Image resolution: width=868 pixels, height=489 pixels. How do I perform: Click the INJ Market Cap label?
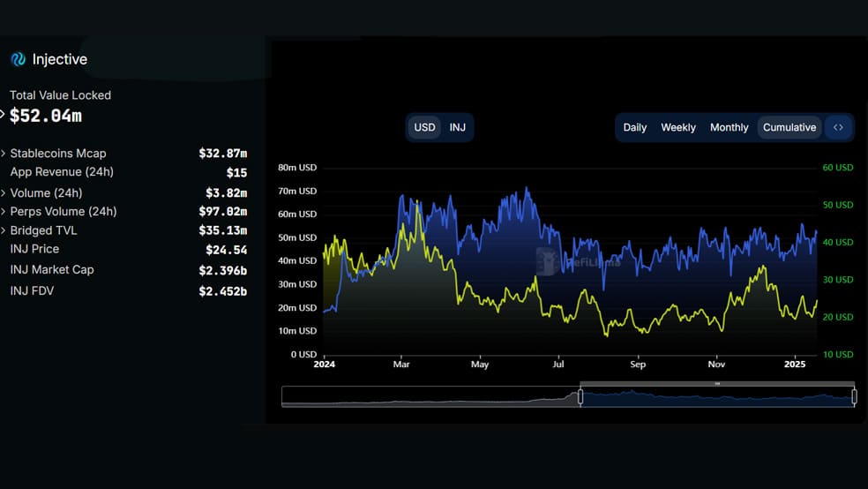pyautogui.click(x=52, y=270)
